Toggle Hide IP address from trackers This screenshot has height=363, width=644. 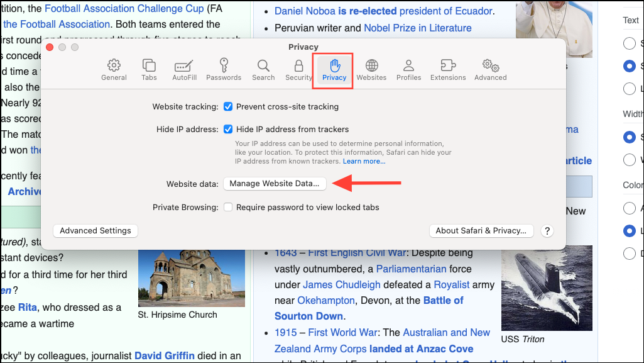pos(228,129)
